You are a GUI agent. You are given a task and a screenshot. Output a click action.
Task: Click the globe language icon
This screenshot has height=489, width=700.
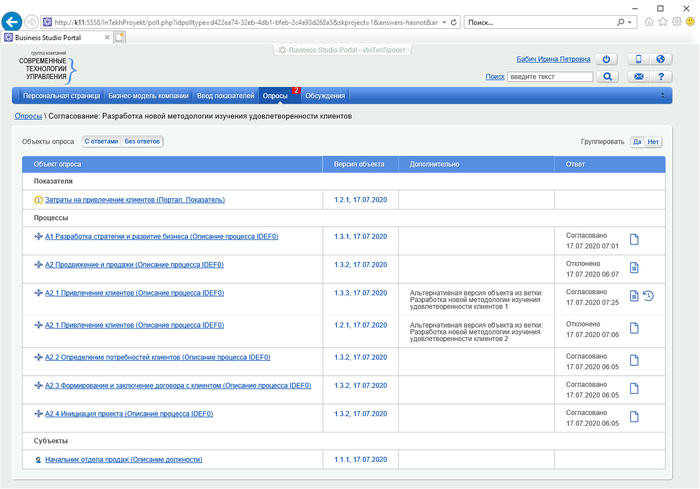pyautogui.click(x=660, y=59)
